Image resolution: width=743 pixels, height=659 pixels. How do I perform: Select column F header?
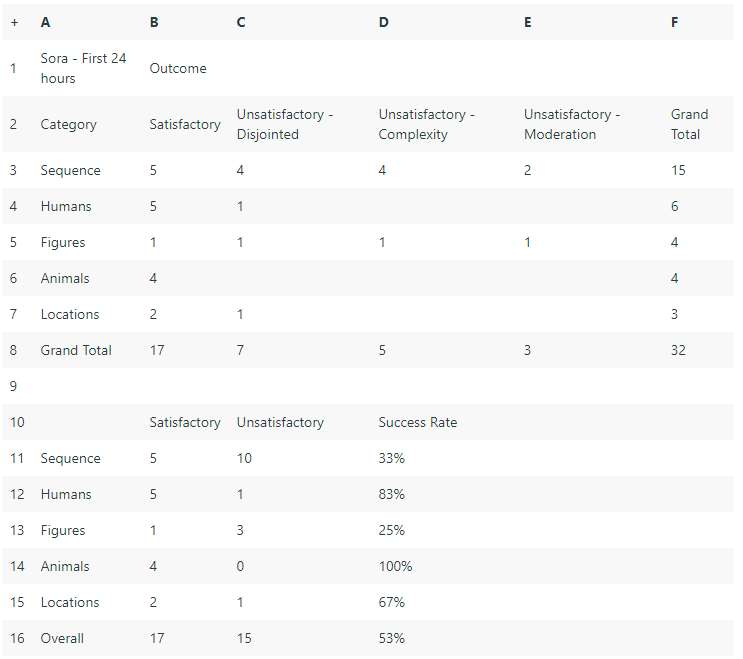tap(674, 22)
